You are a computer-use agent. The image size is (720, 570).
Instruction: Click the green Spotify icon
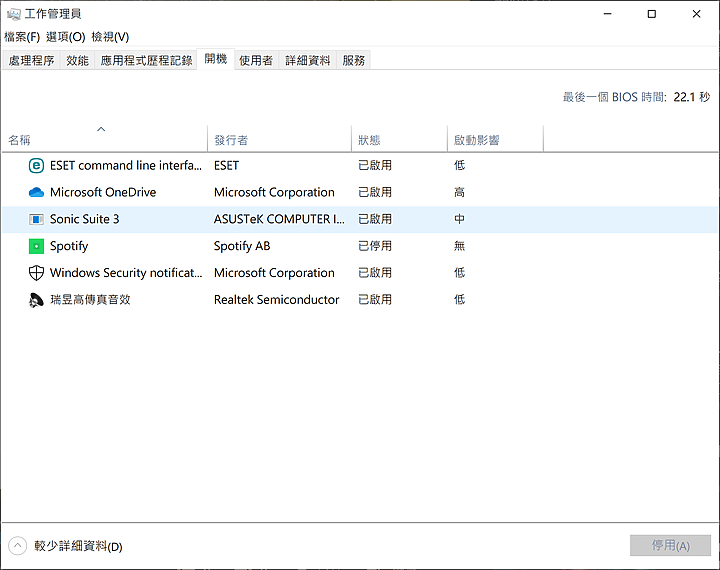coord(36,246)
